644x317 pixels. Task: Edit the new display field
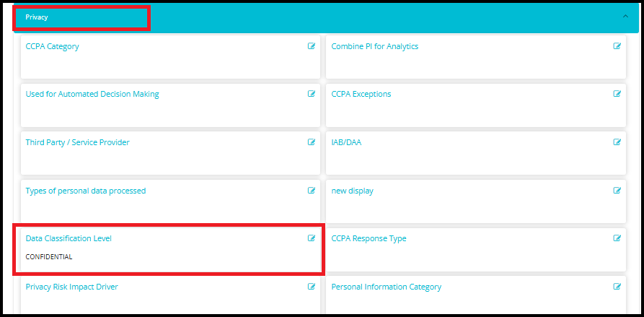tap(617, 191)
